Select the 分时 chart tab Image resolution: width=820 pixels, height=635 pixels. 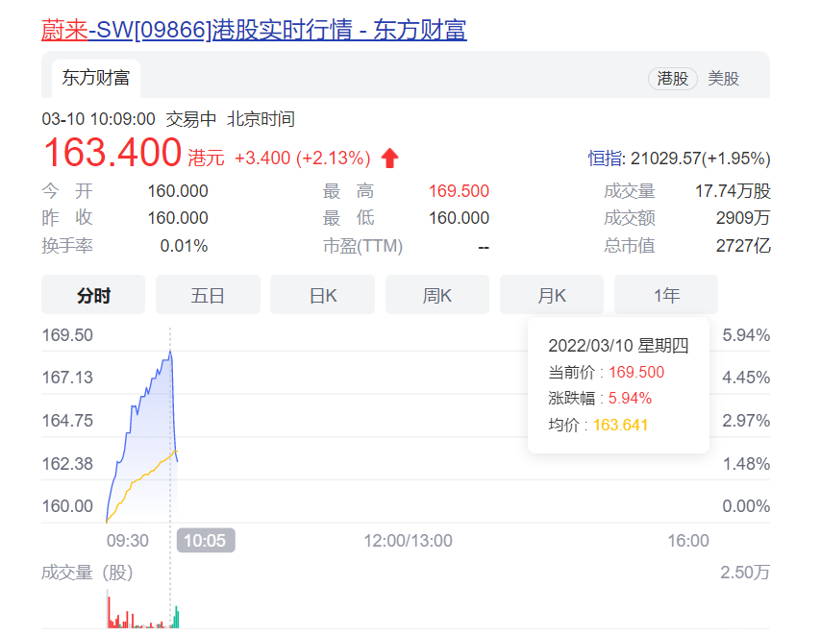pos(93,294)
